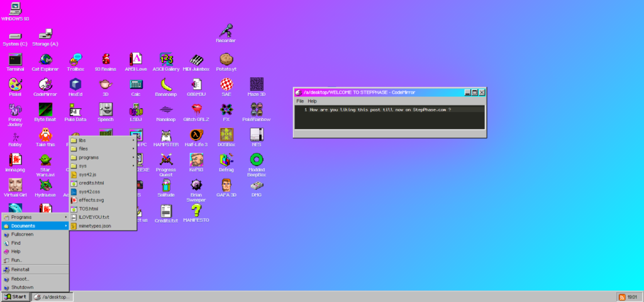This screenshot has height=302, width=644.
Task: Expand the programs folder in Documents submenu
Action: point(103,157)
